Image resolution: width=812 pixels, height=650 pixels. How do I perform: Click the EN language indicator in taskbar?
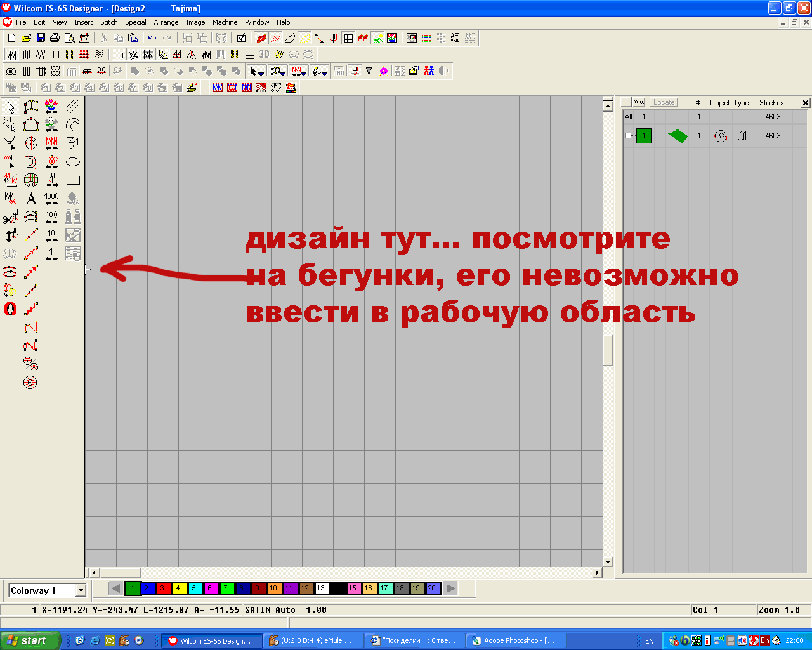(x=650, y=641)
